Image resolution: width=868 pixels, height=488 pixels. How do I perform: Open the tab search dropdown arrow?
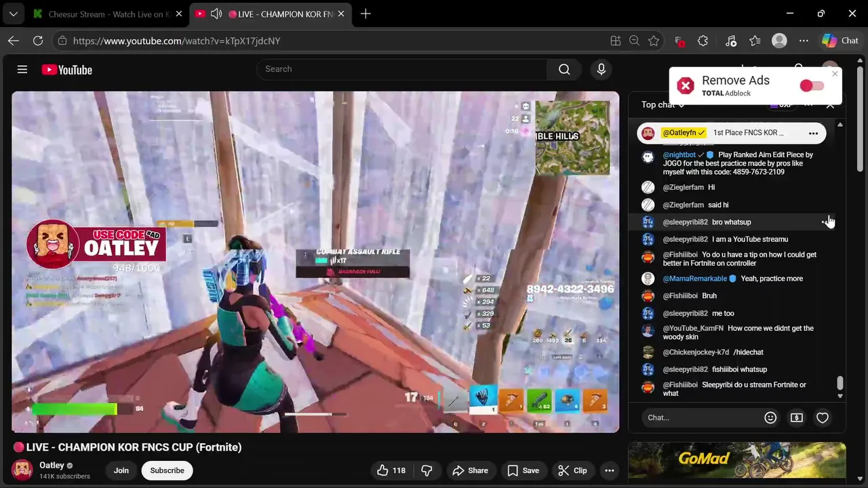tap(13, 14)
